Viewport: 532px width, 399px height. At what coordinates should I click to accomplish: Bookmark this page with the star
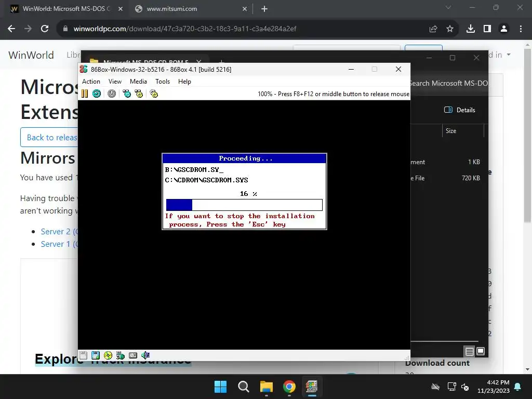click(x=450, y=29)
